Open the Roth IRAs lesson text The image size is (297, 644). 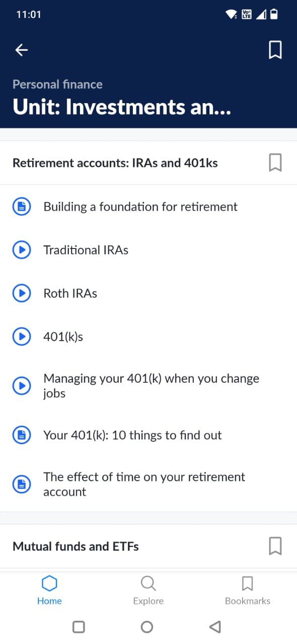pyautogui.click(x=70, y=293)
